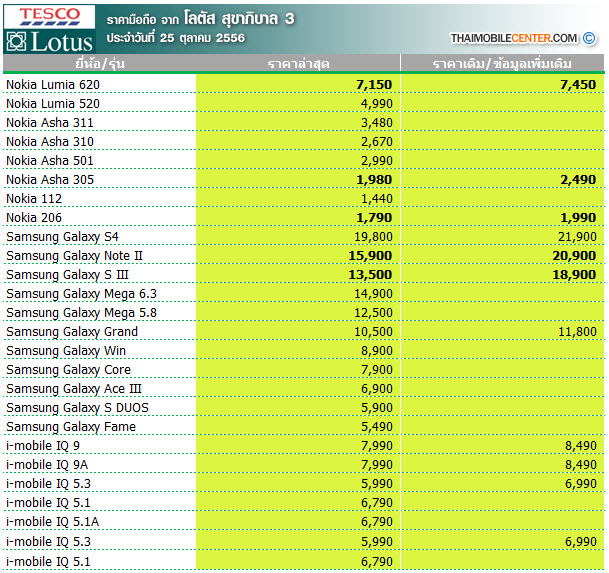The height and width of the screenshot is (573, 609).
Task: Select the i-mobile IQ 5.1A row name
Action: click(52, 522)
